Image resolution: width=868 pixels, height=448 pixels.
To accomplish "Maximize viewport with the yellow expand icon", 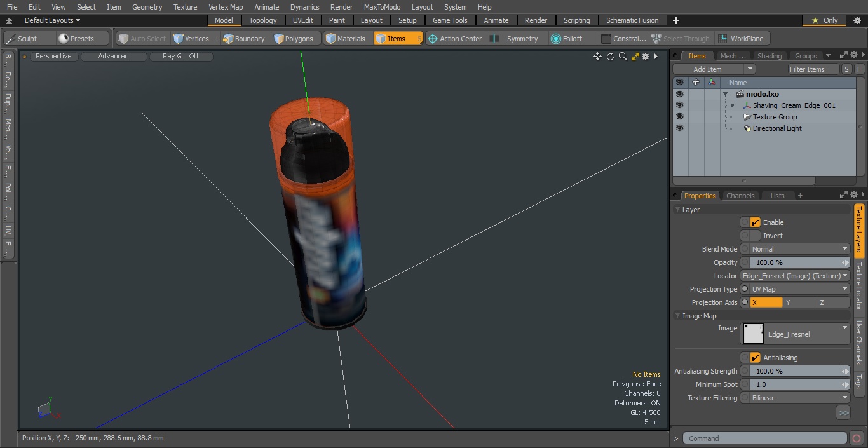I will coord(635,57).
